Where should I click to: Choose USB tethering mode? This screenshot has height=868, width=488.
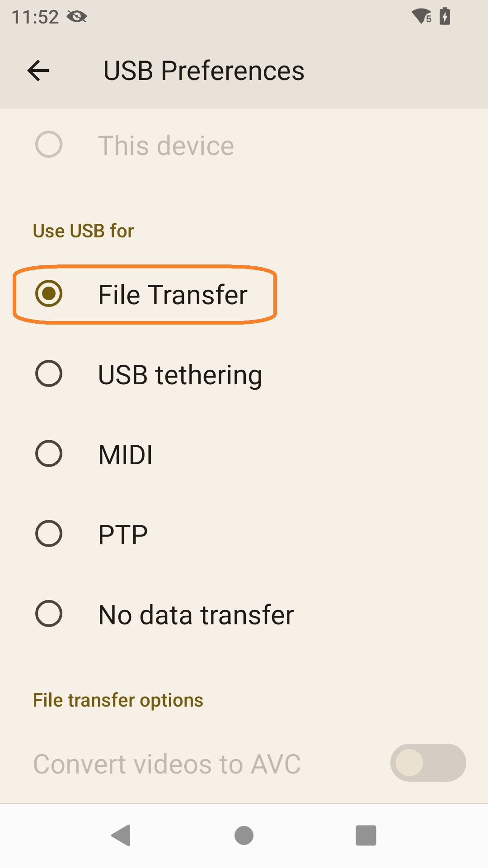(x=49, y=373)
